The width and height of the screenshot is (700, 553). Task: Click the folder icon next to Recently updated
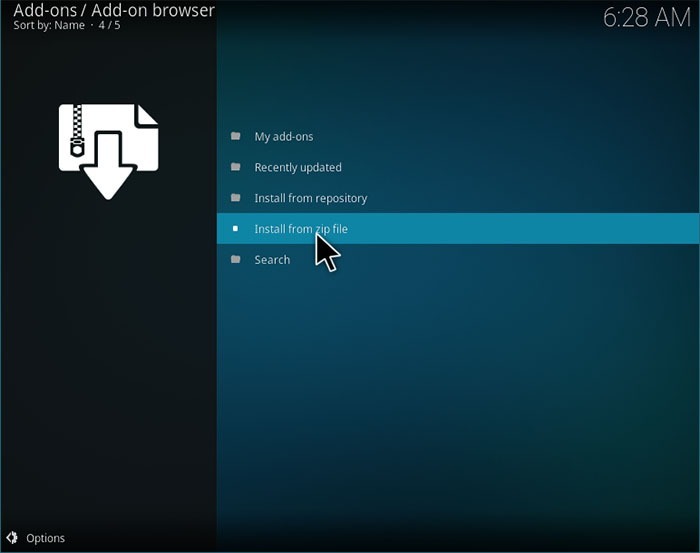[235, 167]
